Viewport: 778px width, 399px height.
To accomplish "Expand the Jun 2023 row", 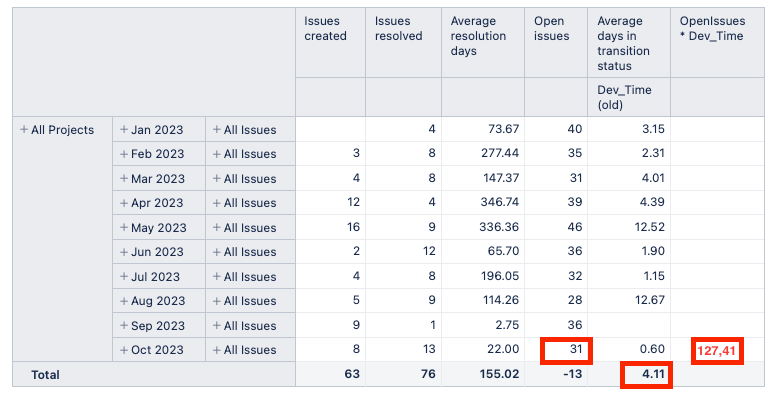I will 124,252.
